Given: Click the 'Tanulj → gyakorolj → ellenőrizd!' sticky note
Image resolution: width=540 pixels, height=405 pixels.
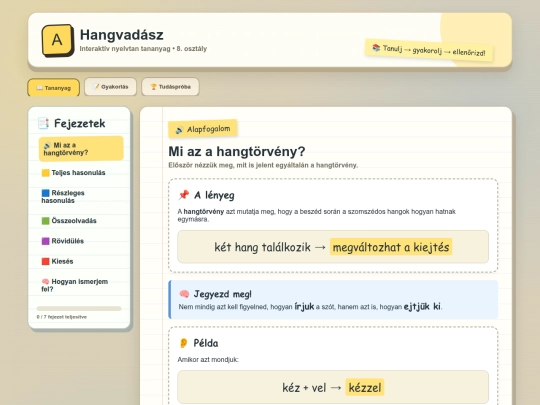Looking at the screenshot, I should pos(429,50).
